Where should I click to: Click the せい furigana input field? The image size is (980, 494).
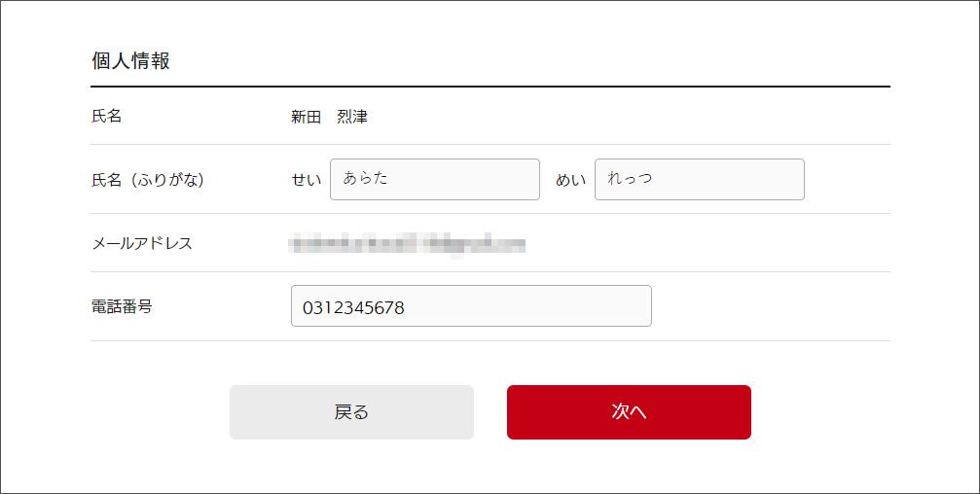(x=434, y=180)
